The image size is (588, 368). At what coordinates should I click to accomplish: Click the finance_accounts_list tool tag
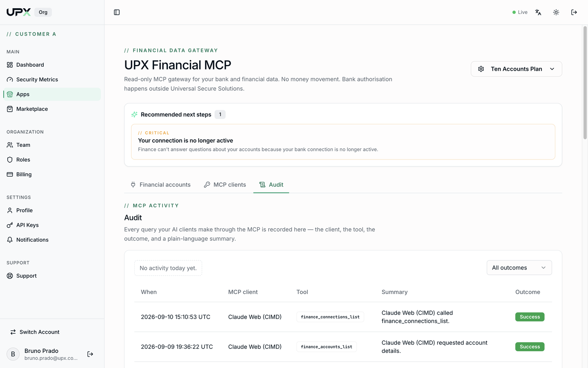point(326,347)
